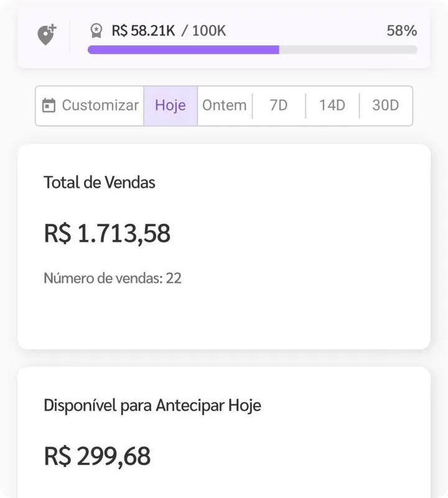The width and height of the screenshot is (448, 498).
Task: Click the 58% goal percentage label
Action: coord(401,30)
